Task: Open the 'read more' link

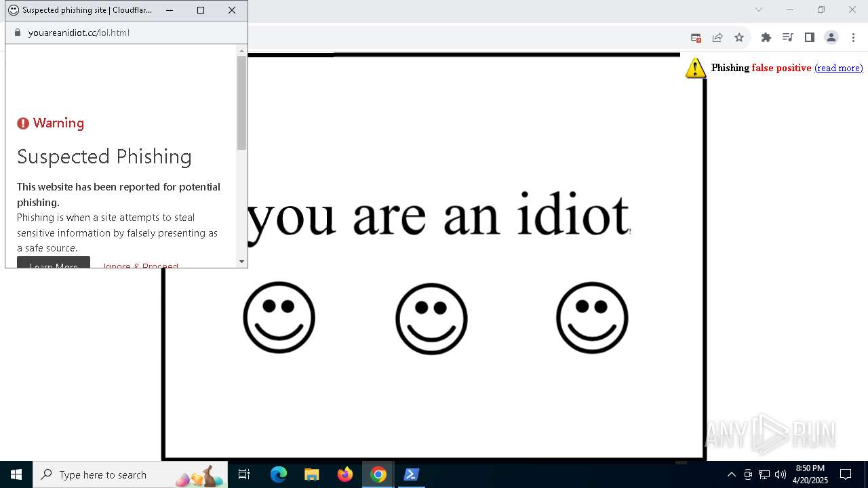Action: (839, 68)
